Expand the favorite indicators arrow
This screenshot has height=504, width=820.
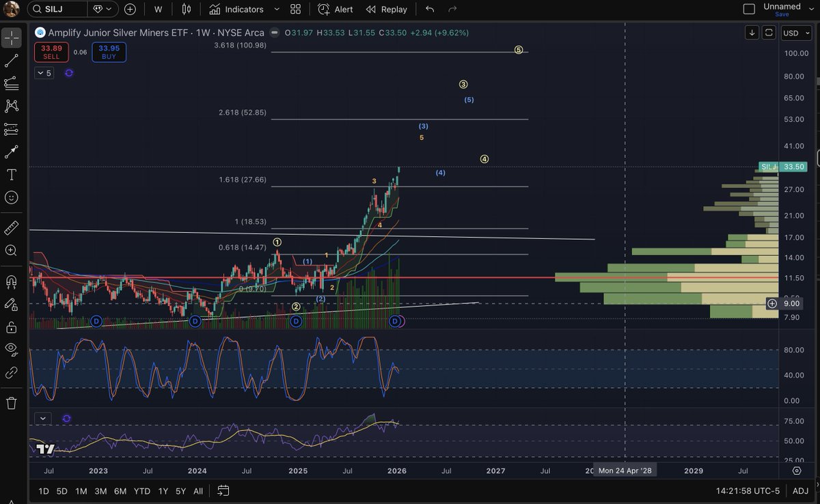276,10
